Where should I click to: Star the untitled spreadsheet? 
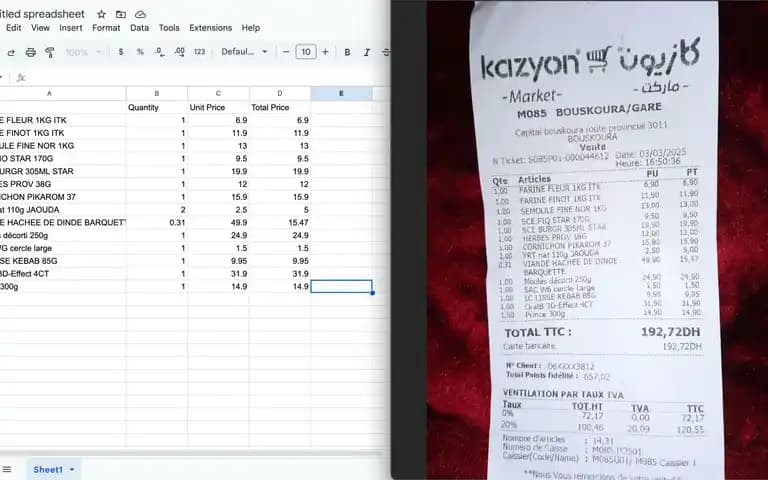(101, 14)
